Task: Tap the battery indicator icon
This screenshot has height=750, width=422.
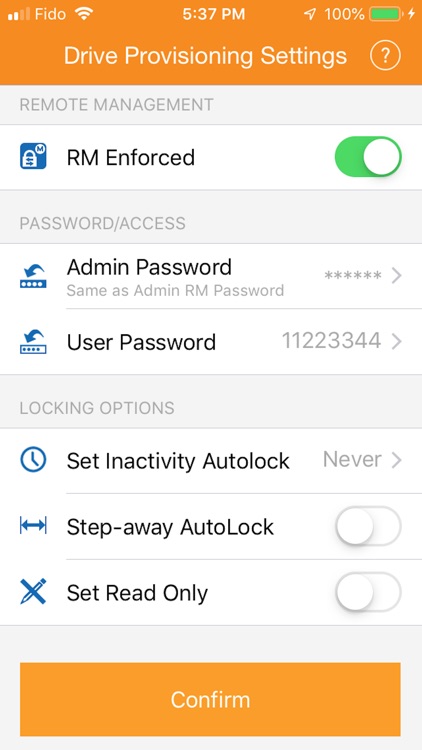Action: pyautogui.click(x=385, y=14)
